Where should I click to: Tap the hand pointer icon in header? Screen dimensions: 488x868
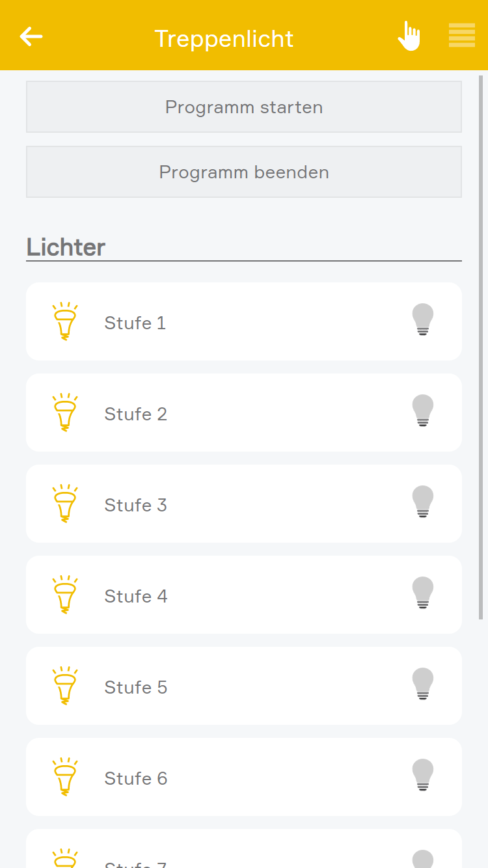coord(409,36)
